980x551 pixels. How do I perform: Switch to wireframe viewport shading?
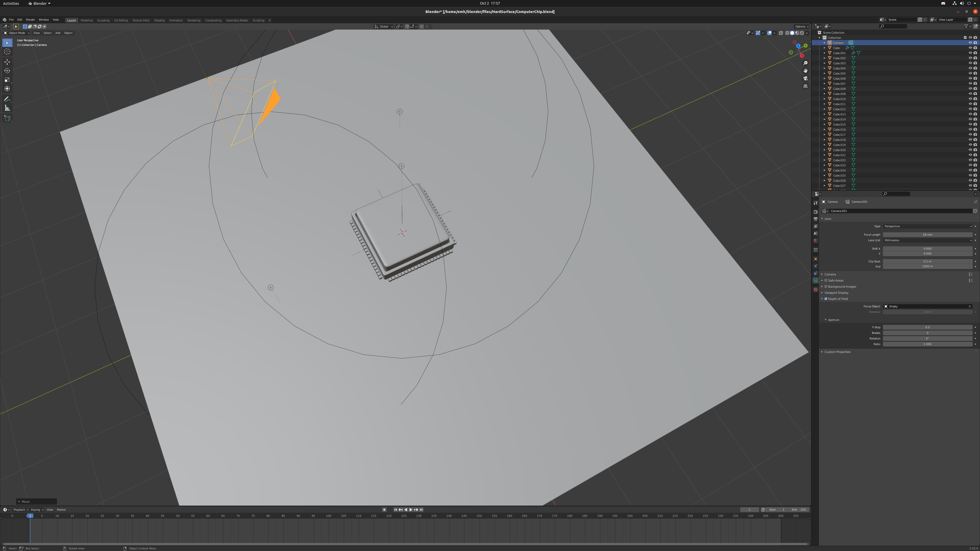point(787,33)
